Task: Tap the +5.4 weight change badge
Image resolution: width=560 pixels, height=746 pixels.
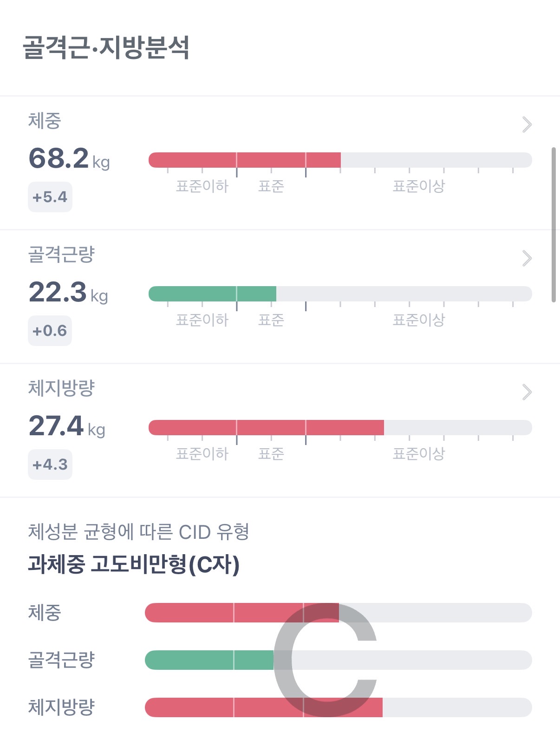Action: point(50,197)
